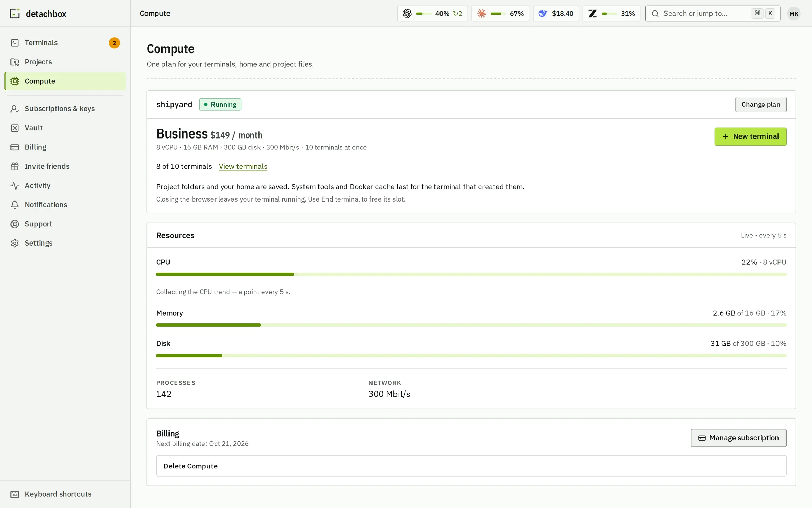The height and width of the screenshot is (508, 812).
Task: Click the '2.6 GB of 16 GB · 17%' value
Action: coord(749,313)
